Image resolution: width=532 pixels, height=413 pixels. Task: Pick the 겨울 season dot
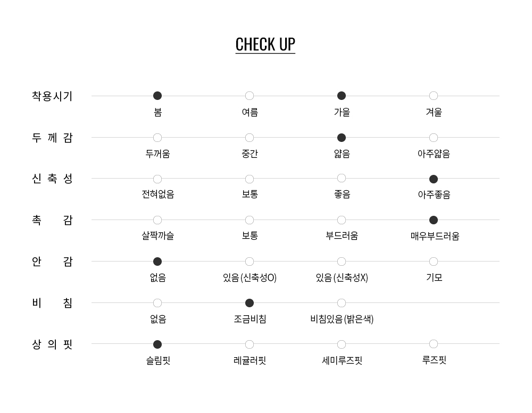click(434, 96)
